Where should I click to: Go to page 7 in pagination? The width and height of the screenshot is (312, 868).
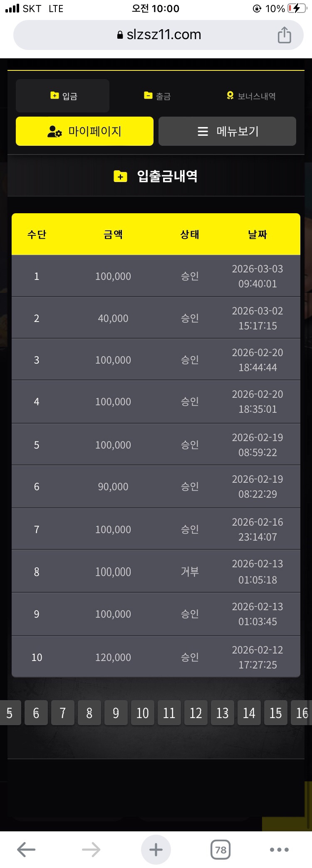[63, 713]
